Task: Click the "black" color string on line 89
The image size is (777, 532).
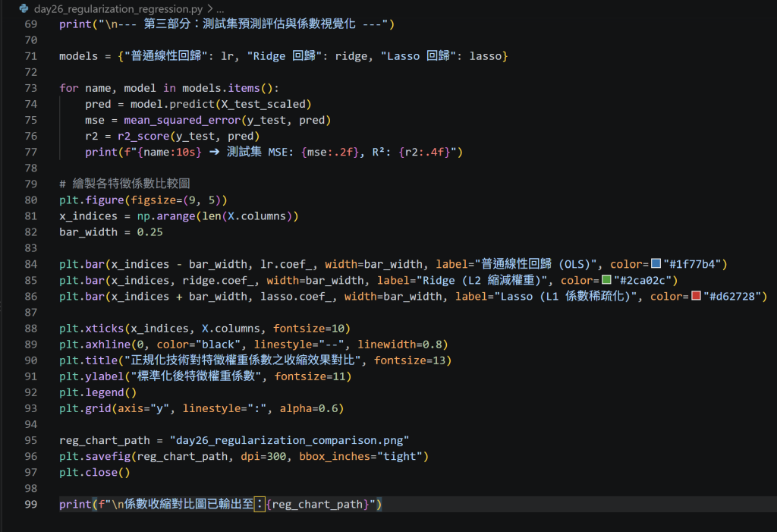Action: tap(218, 345)
